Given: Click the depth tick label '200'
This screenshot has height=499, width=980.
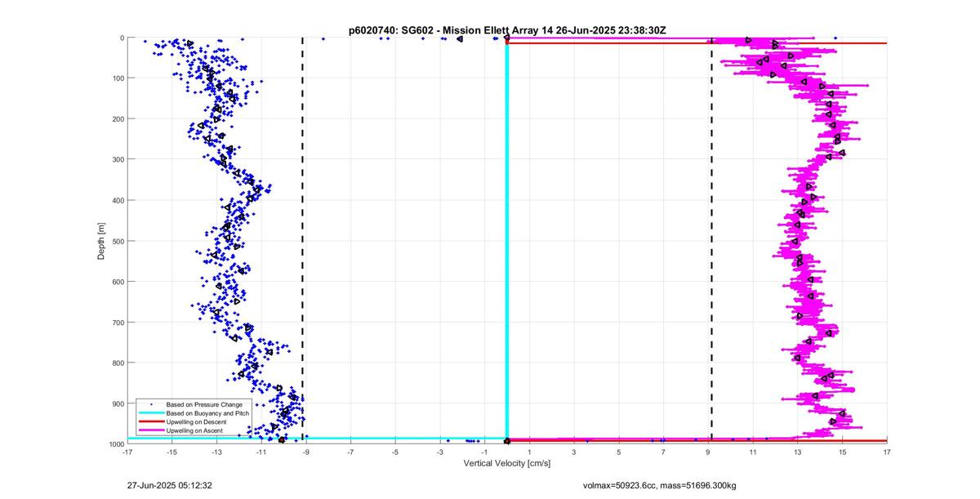Looking at the screenshot, I should (x=118, y=118).
